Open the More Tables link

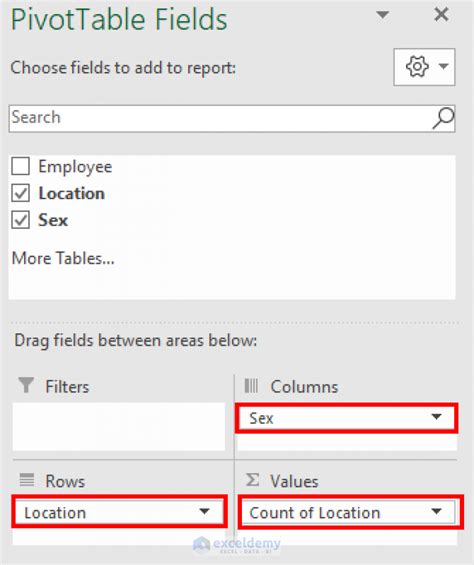[x=63, y=258]
